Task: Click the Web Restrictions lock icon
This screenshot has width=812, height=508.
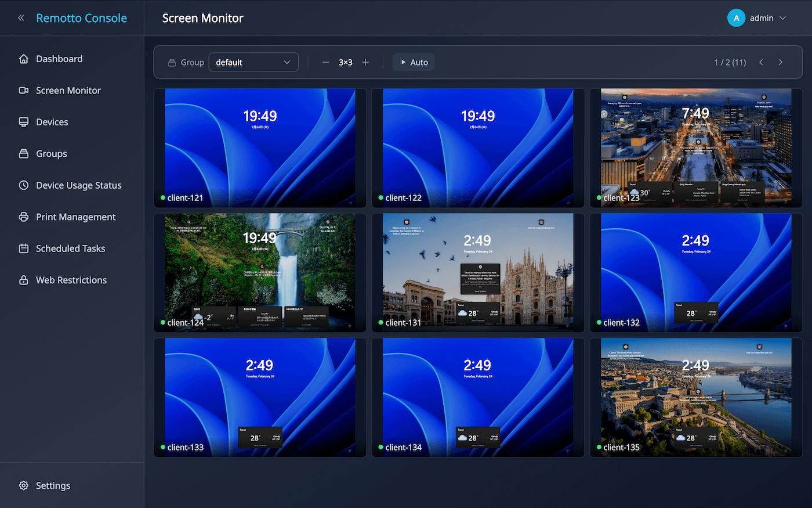Action: [24, 280]
